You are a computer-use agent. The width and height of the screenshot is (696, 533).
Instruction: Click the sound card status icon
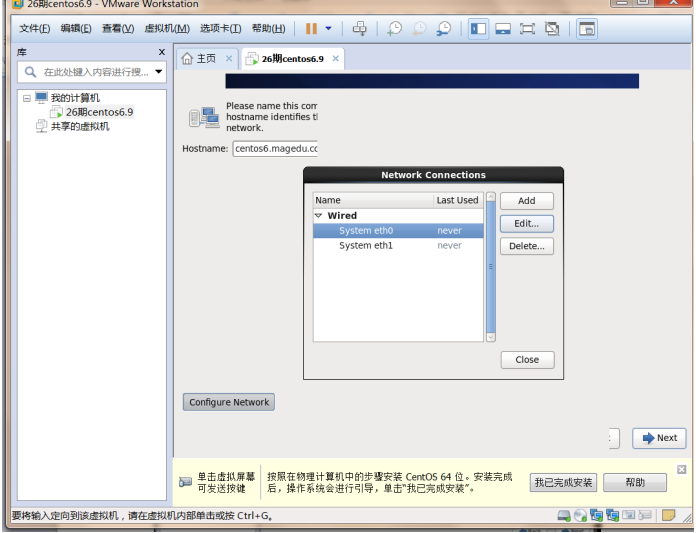click(x=629, y=515)
